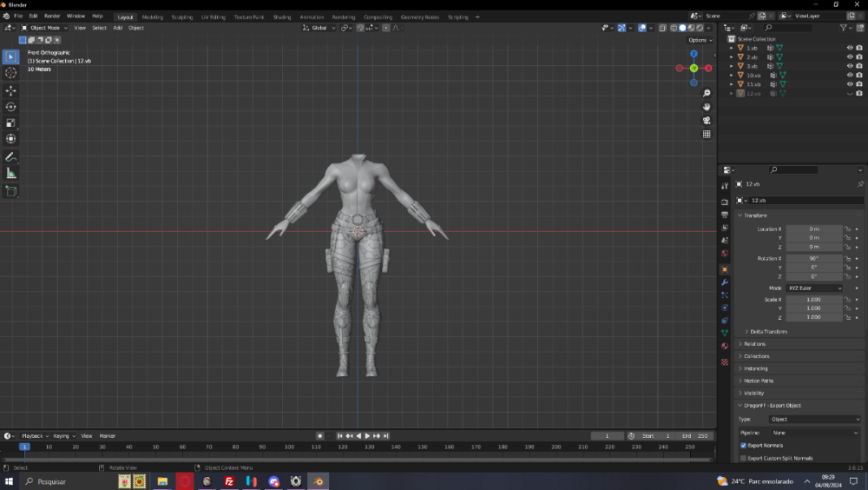Open the Object Mode dropdown
This screenshot has height=490, width=868.
click(43, 28)
